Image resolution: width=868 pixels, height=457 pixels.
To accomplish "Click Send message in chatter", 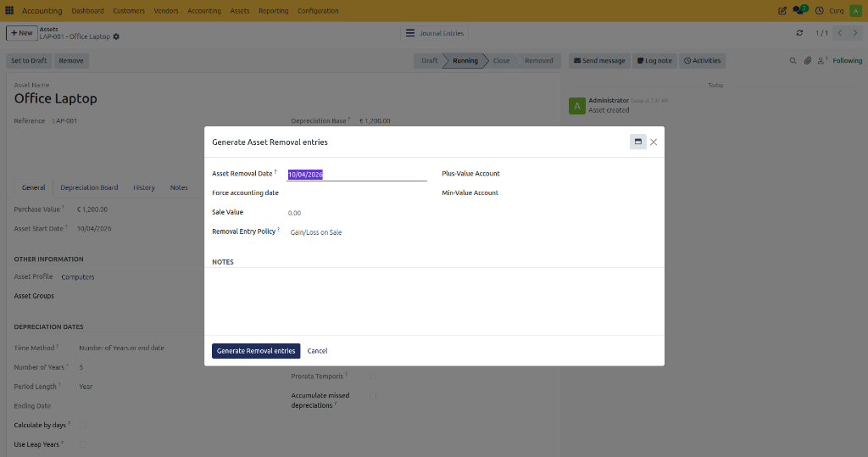I will point(599,61).
